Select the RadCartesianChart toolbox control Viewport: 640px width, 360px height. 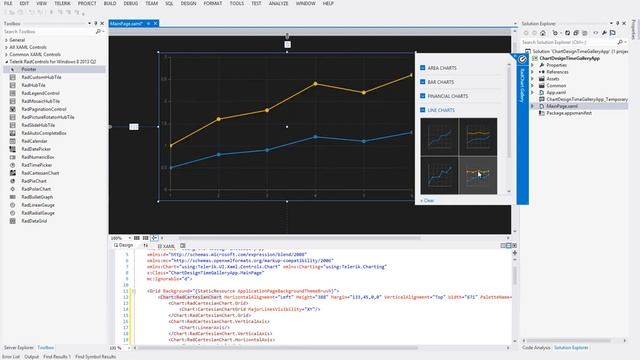click(x=40, y=173)
